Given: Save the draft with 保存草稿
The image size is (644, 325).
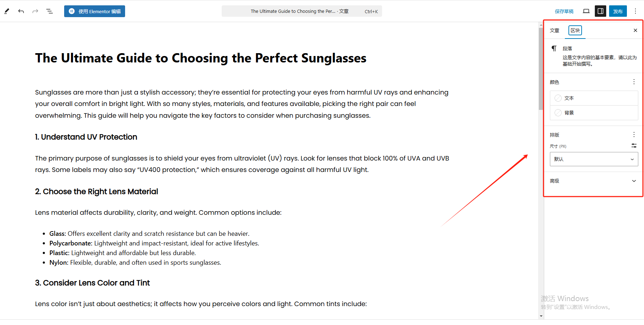Looking at the screenshot, I should [x=564, y=11].
